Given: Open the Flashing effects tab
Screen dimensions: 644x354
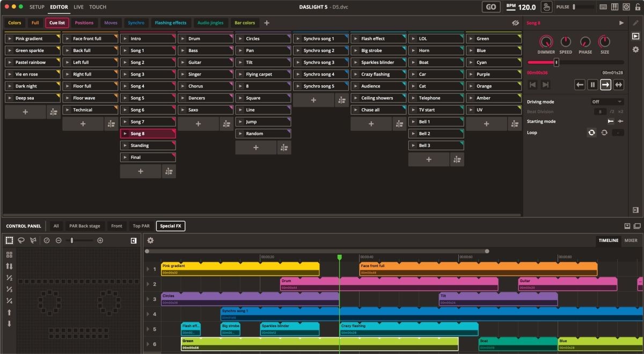Looking at the screenshot, I should tap(170, 23).
